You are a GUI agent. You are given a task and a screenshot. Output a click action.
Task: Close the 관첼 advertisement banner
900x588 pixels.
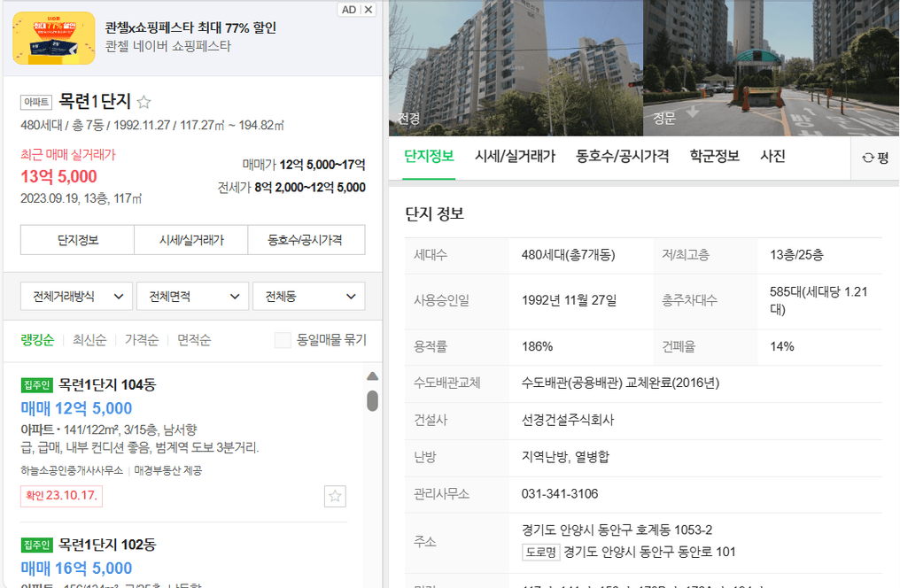tap(369, 10)
